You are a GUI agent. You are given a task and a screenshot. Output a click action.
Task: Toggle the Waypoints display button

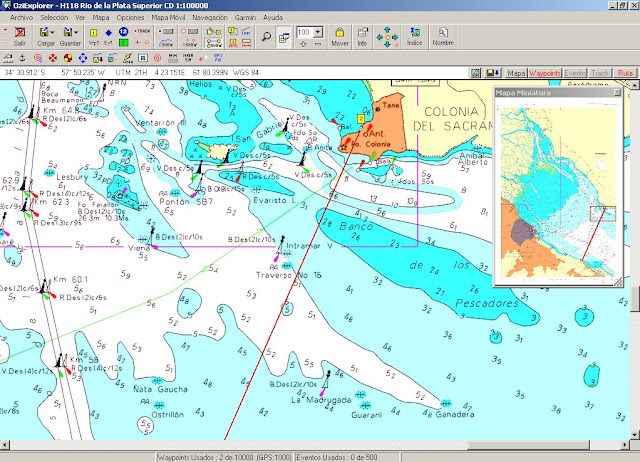pos(545,73)
